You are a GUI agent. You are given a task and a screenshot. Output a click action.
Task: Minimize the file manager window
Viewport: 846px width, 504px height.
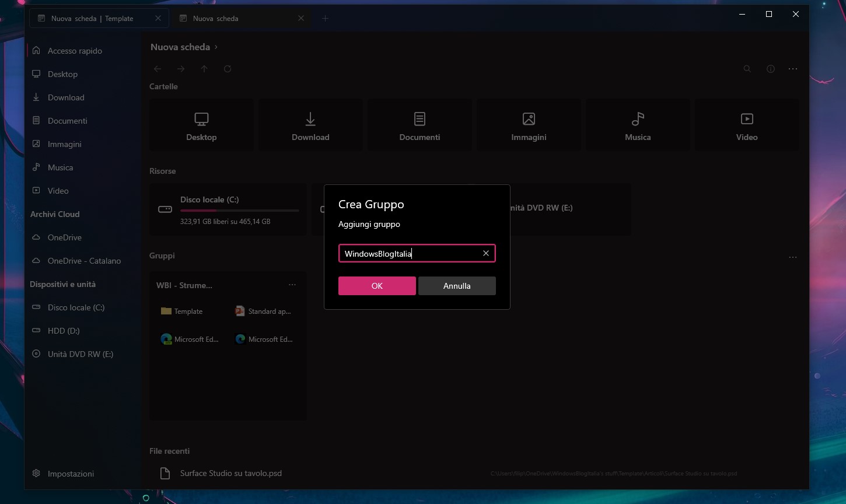point(742,14)
